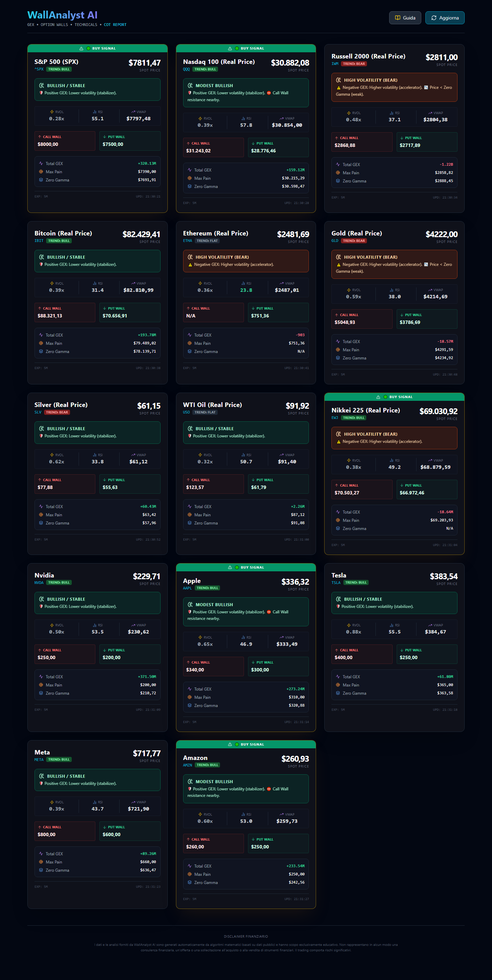Click the Max Pain target icon in Apple card
The width and height of the screenshot is (492, 980).
coord(190,697)
